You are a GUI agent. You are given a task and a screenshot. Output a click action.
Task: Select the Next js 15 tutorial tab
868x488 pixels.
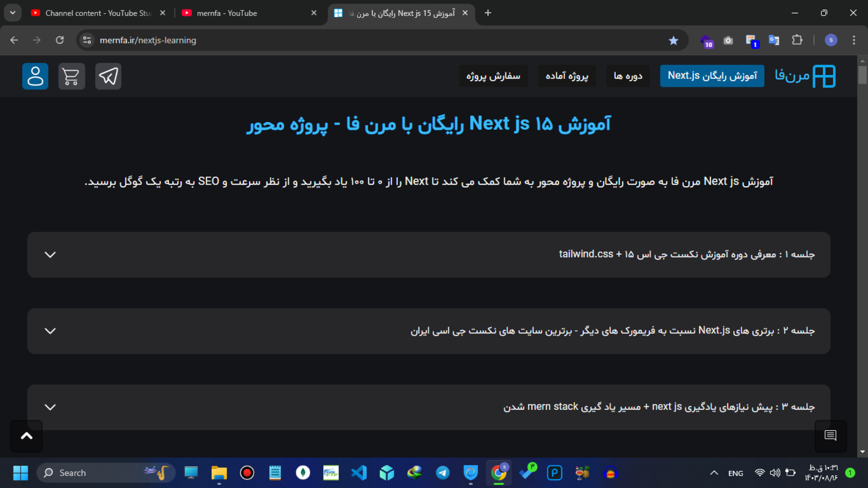point(401,13)
